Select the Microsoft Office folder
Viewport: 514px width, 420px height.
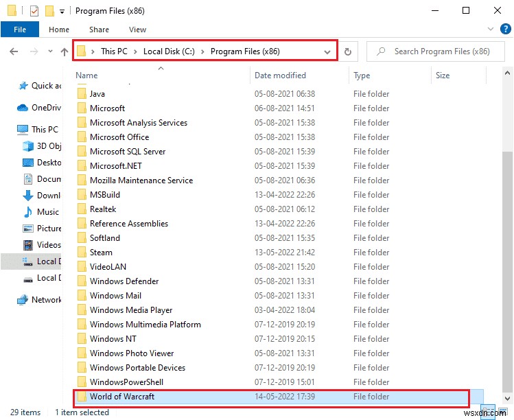point(119,137)
